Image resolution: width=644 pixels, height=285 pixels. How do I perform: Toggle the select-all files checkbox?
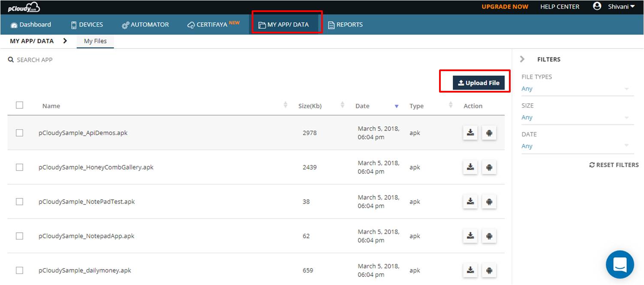click(x=19, y=105)
